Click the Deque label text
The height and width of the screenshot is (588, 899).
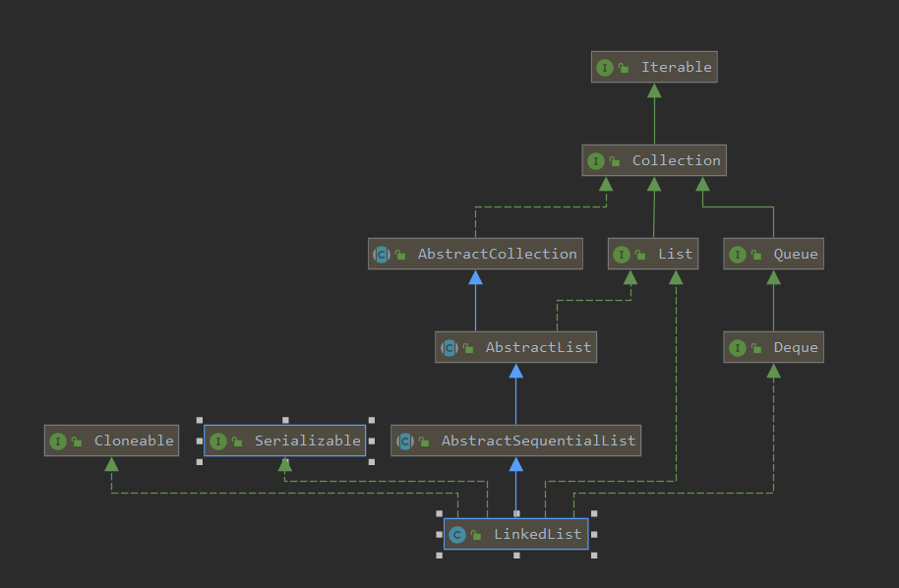click(796, 348)
